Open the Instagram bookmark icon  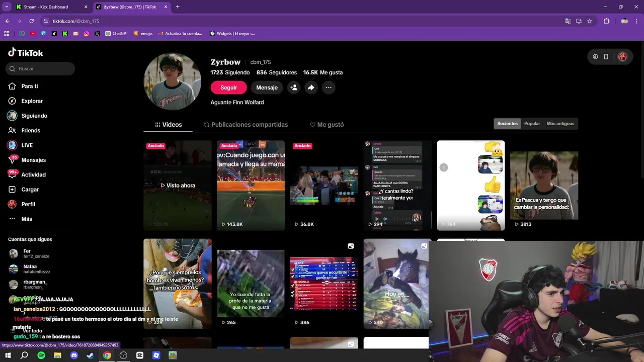pos(87,34)
